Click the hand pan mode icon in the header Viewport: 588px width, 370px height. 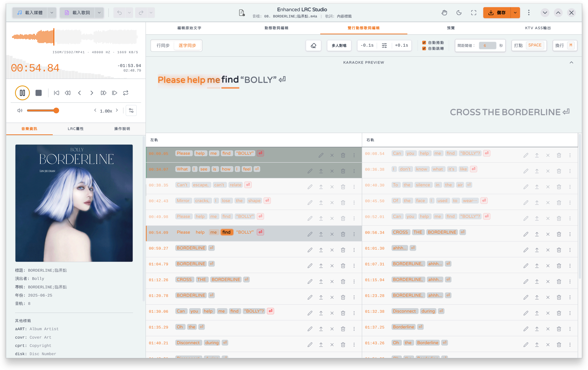(444, 13)
